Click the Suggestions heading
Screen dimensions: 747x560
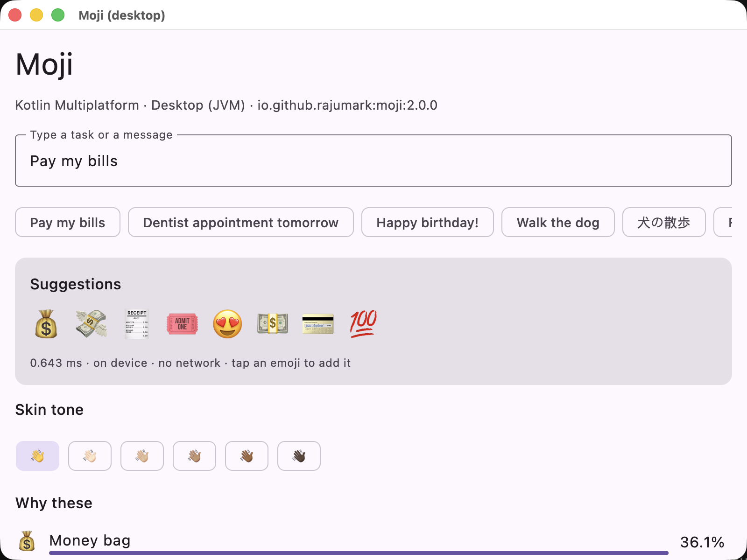(x=76, y=284)
